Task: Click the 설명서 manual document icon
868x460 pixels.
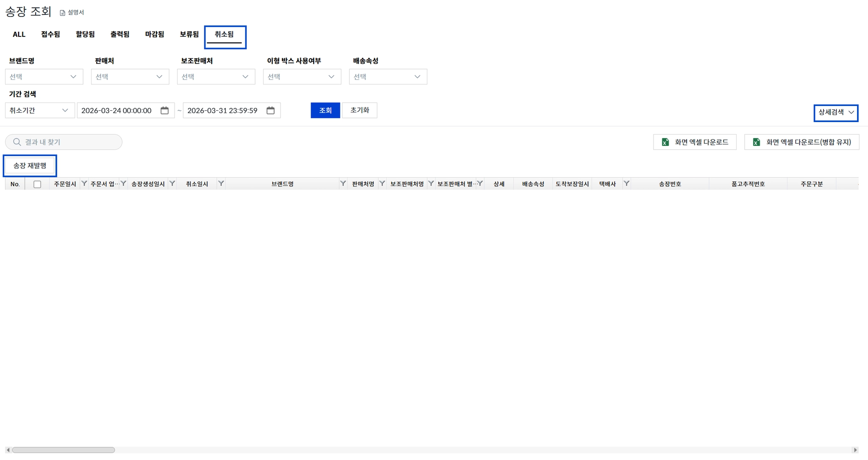Action: point(62,13)
